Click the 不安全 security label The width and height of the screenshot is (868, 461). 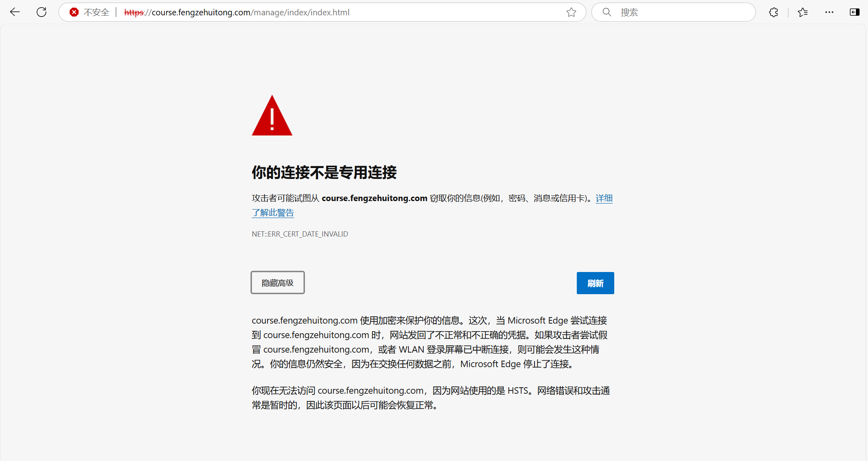coord(96,12)
